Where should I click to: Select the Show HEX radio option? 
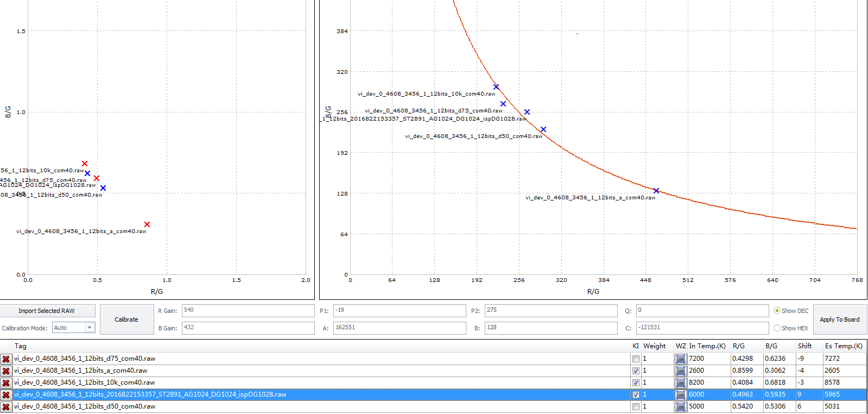coord(777,328)
